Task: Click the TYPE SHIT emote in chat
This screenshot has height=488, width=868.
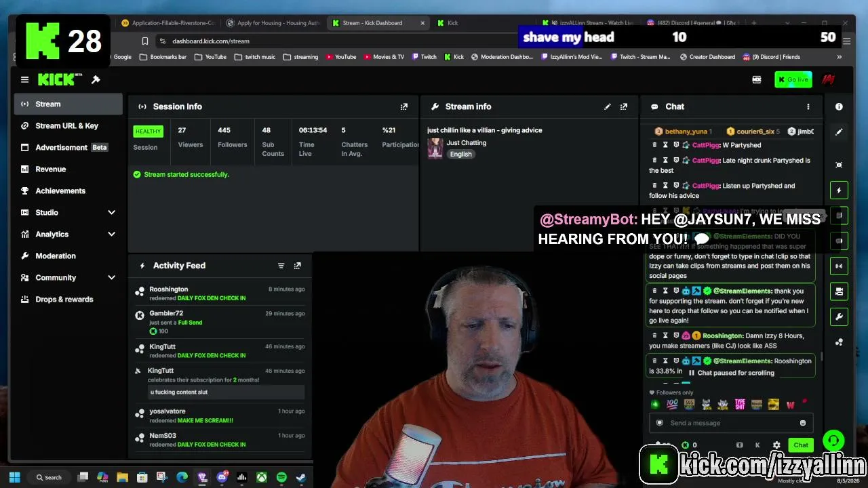Action: [x=740, y=405]
